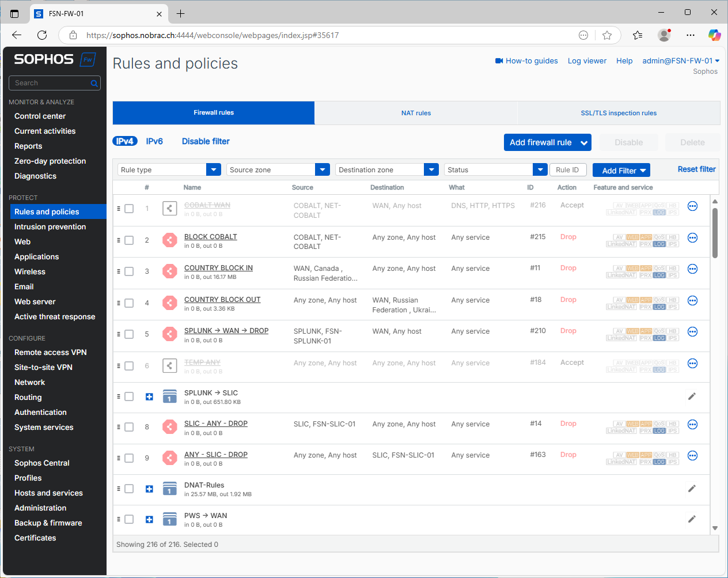Select checkbox for DNAT-Rules group
The image size is (728, 578).
pos(129,489)
